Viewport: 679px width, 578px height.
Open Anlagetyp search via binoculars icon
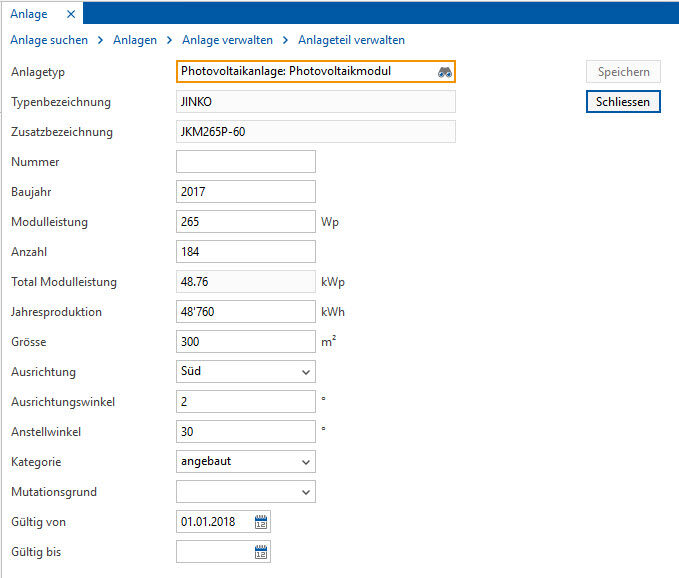click(x=445, y=72)
